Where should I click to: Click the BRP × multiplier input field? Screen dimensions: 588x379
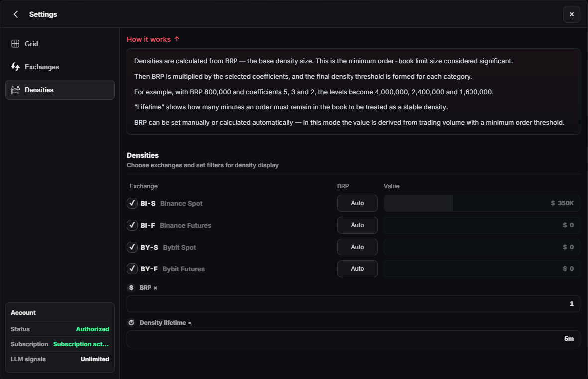[353, 304]
